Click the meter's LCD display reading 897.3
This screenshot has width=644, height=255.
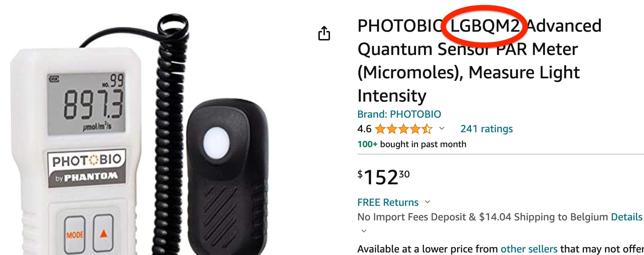[x=87, y=103]
